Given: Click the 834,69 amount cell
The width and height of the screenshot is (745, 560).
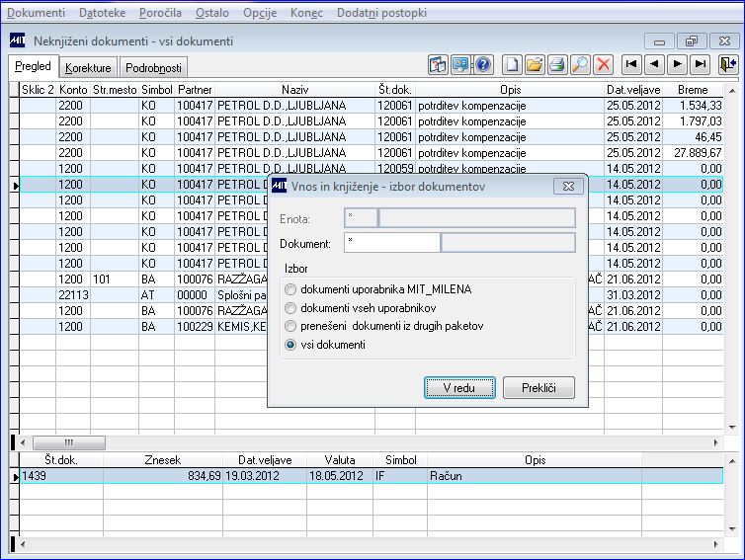Looking at the screenshot, I should 162,476.
